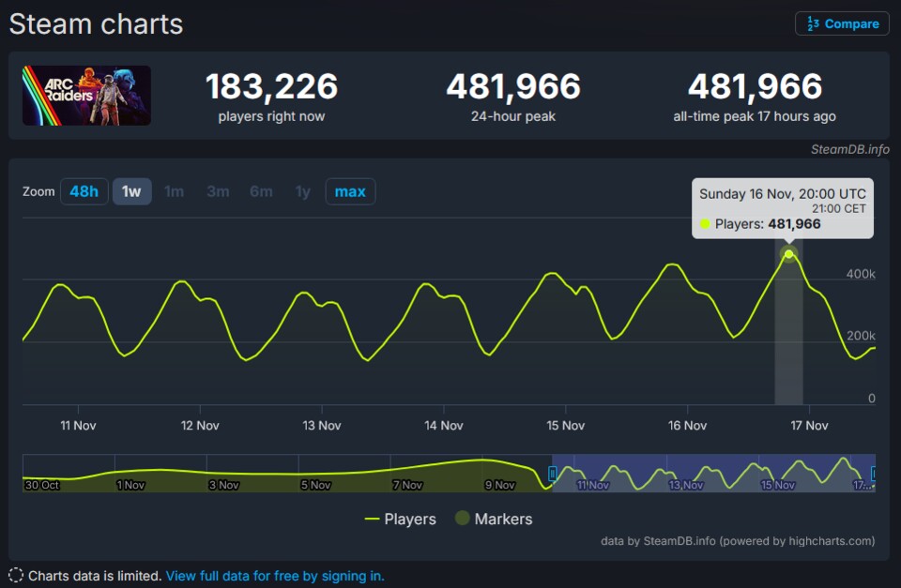Click the ARC Raiders capsule artwork

coord(86,95)
